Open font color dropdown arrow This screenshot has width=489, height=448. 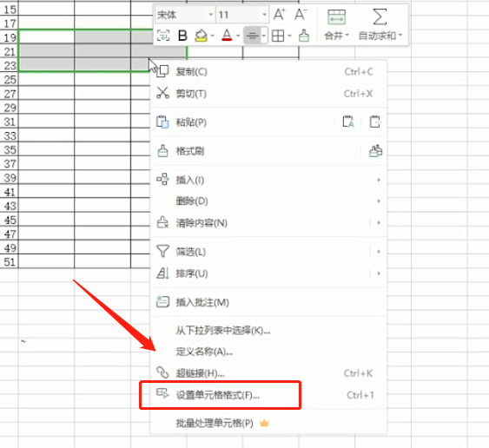click(238, 36)
